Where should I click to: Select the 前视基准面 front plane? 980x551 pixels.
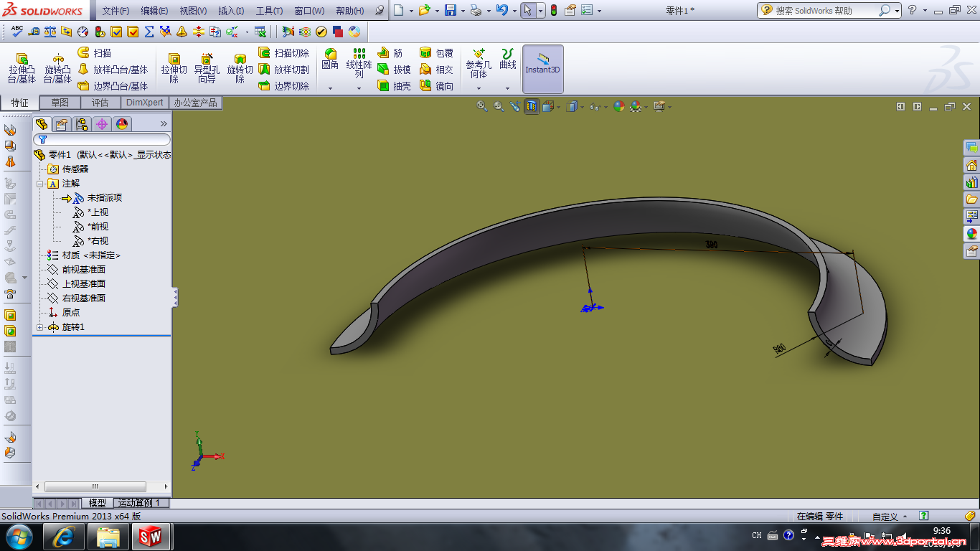click(77, 270)
